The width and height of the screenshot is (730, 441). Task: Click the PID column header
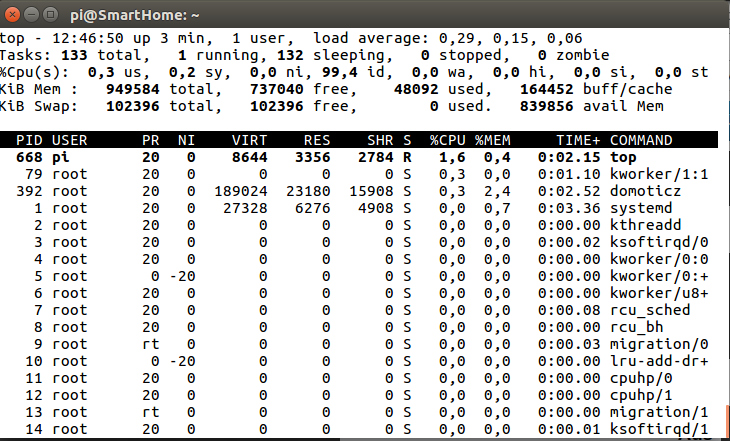29,140
